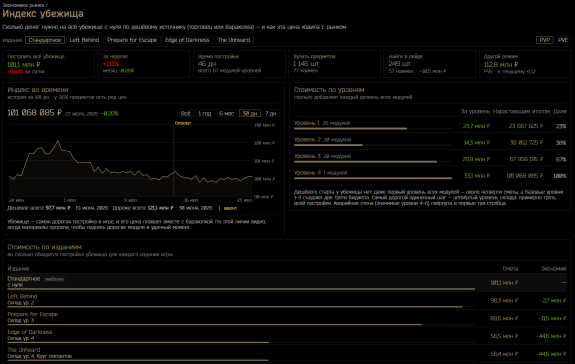Select The Unheard row in editions table
This screenshot has width=575, height=364.
pos(286,353)
